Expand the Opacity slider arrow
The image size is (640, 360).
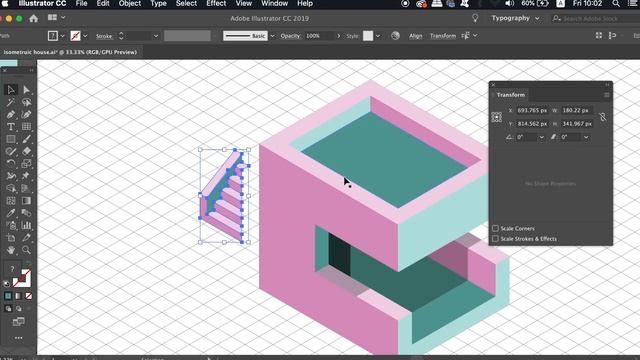point(338,36)
